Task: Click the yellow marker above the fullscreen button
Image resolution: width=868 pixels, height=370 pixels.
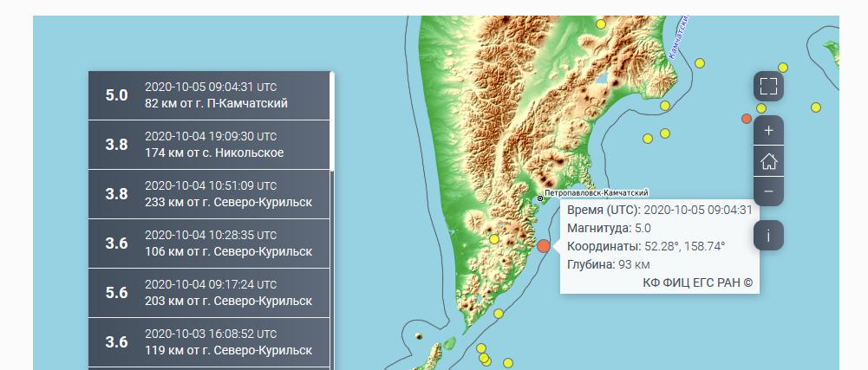Action: (x=783, y=67)
